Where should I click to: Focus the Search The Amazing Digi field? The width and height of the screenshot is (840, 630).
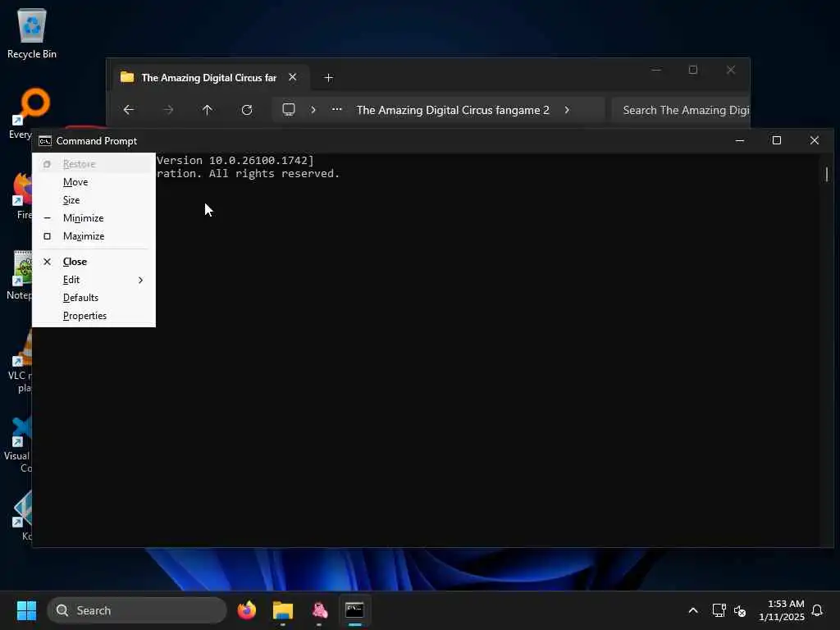pos(681,110)
